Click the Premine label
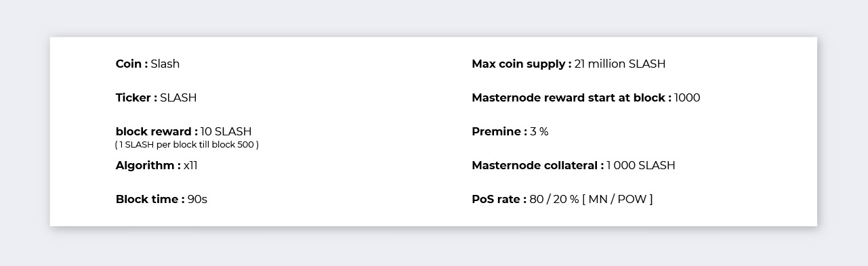Viewport: 868px width, 266px height. [x=499, y=131]
